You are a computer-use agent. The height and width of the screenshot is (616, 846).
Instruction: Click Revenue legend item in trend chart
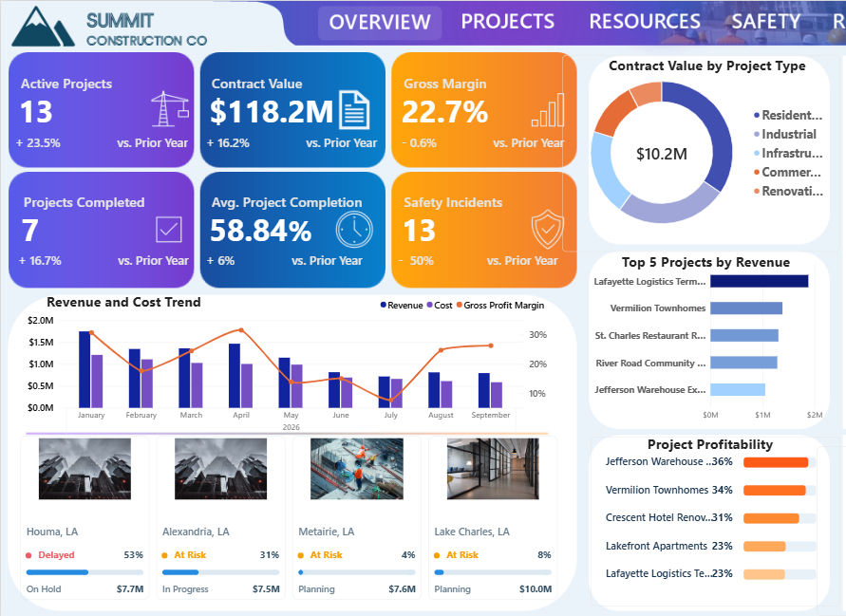[x=402, y=306]
